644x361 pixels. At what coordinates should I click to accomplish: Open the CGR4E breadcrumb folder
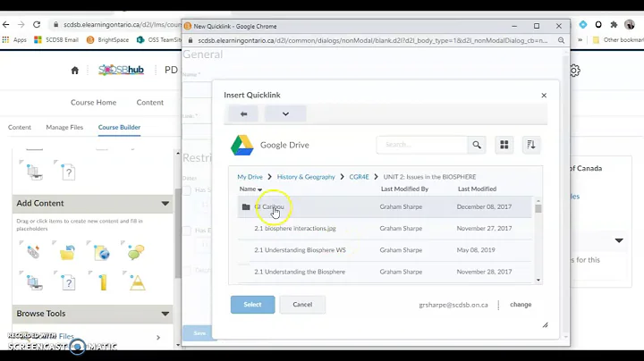point(359,177)
